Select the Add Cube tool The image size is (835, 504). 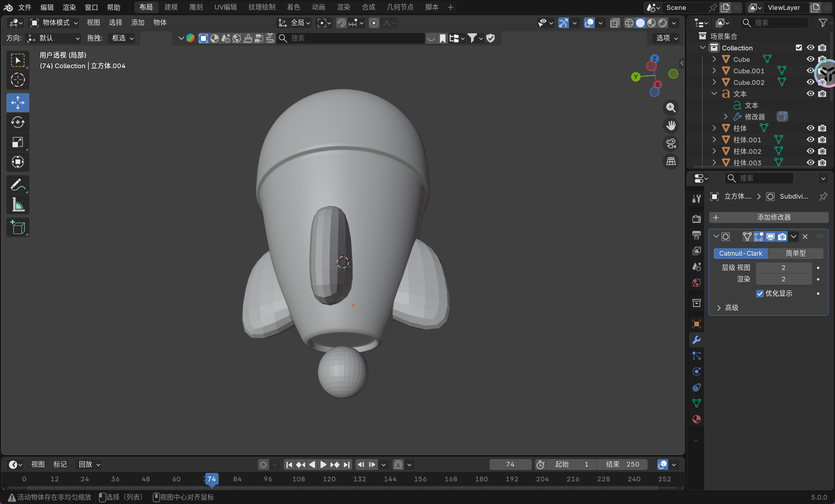tap(17, 227)
